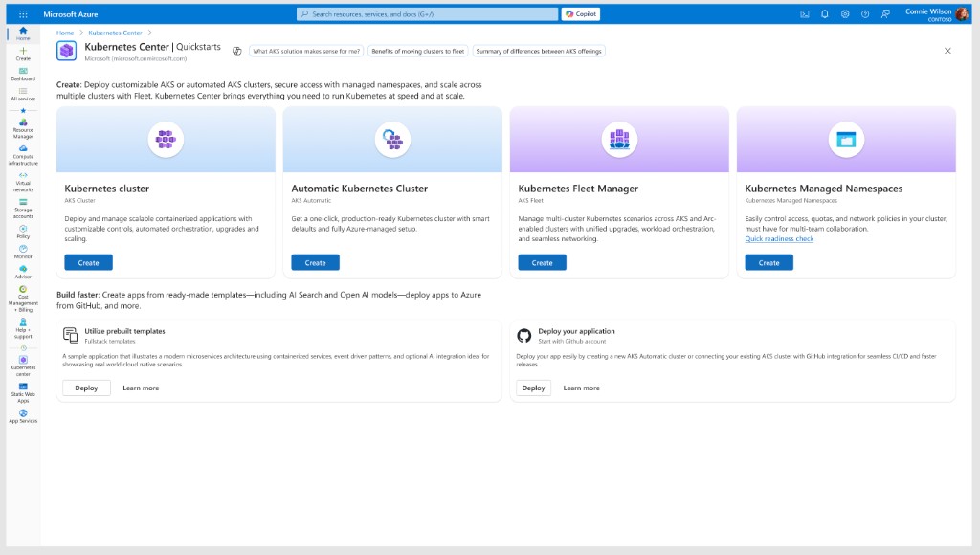Open Compute infrastructure in the sidebar
Viewport: 980px width, 555px height.
pos(23,155)
